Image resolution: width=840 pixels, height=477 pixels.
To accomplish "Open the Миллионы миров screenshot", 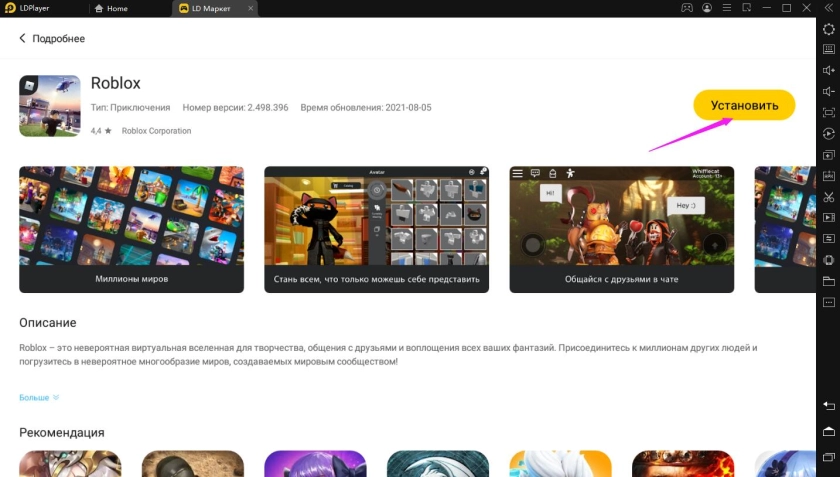I will [x=131, y=229].
